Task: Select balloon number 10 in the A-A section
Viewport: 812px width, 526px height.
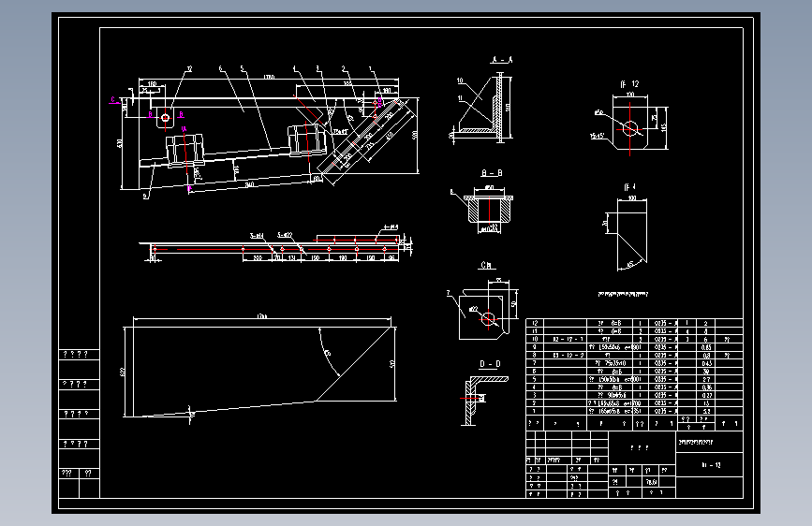Action: point(460,80)
